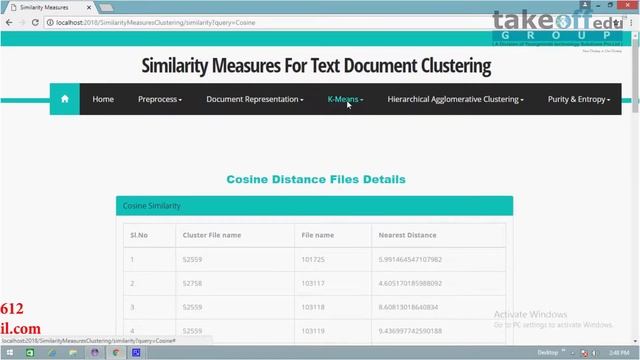640x360 pixels.
Task: Expand the Preprocess dropdown menu
Action: pyautogui.click(x=160, y=99)
